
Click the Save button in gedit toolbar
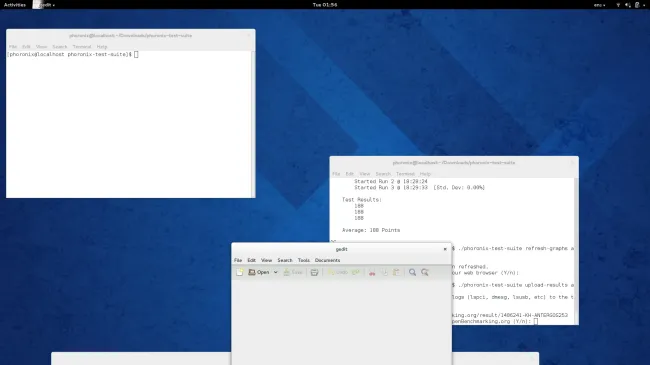pyautogui.click(x=293, y=272)
